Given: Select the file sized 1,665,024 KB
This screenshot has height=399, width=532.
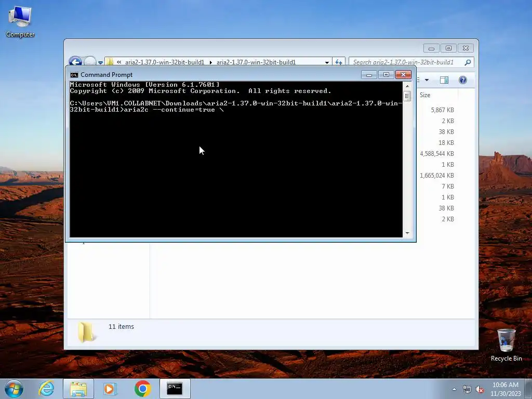Looking at the screenshot, I should 437,176.
